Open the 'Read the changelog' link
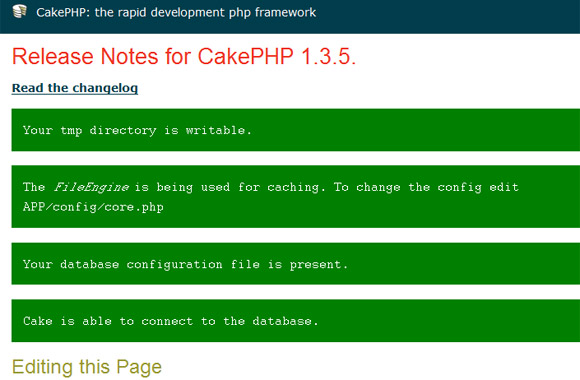 [x=75, y=88]
